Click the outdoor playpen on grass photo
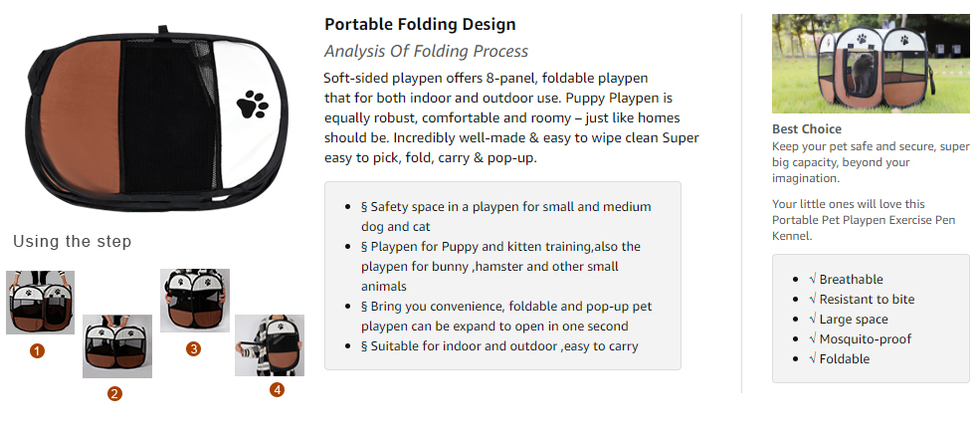 point(871,64)
